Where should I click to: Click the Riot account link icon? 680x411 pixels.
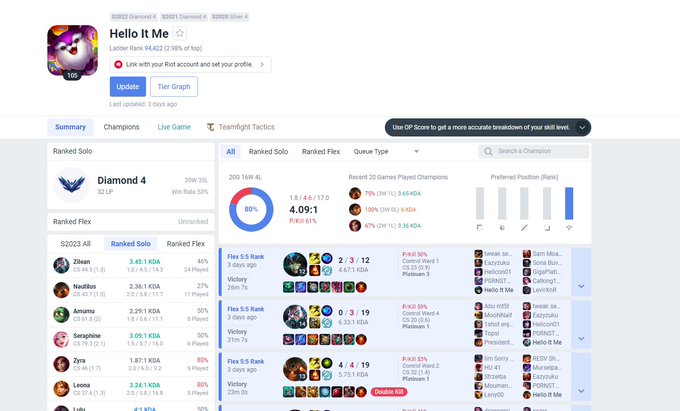118,64
